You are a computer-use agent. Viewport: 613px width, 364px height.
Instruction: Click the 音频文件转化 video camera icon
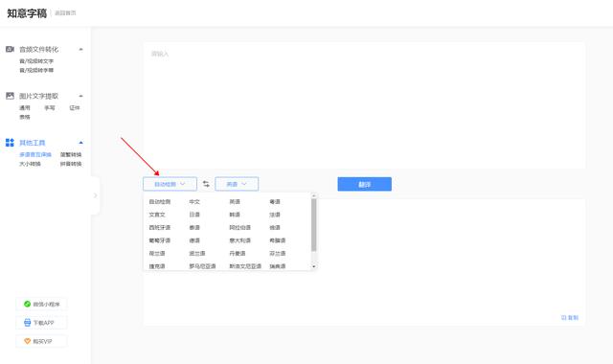tap(10, 49)
